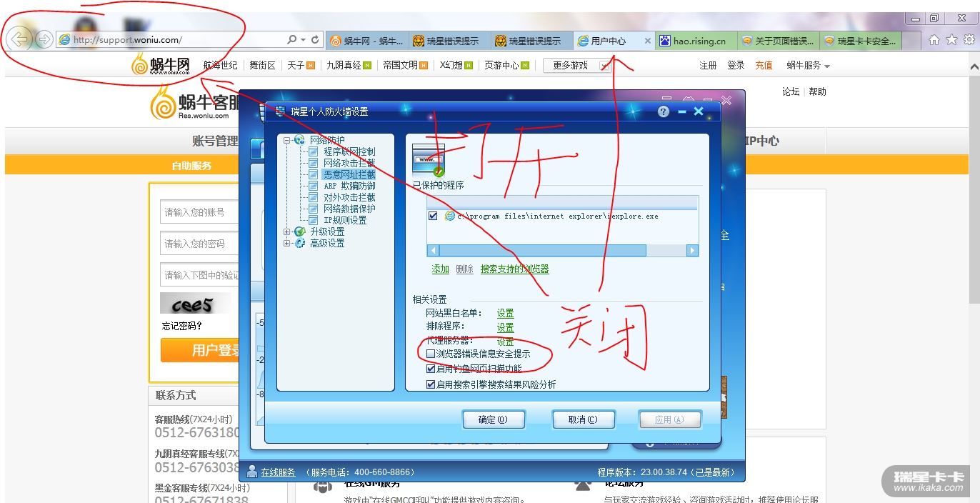Screen dimensions: 980x503
Task: Switch to the hao.rising.cn browser tab
Action: pyautogui.click(x=697, y=41)
